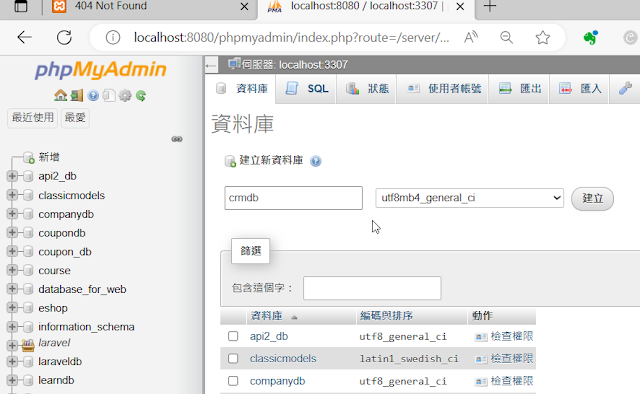Click laravel database icon in tree

[x=28, y=345]
